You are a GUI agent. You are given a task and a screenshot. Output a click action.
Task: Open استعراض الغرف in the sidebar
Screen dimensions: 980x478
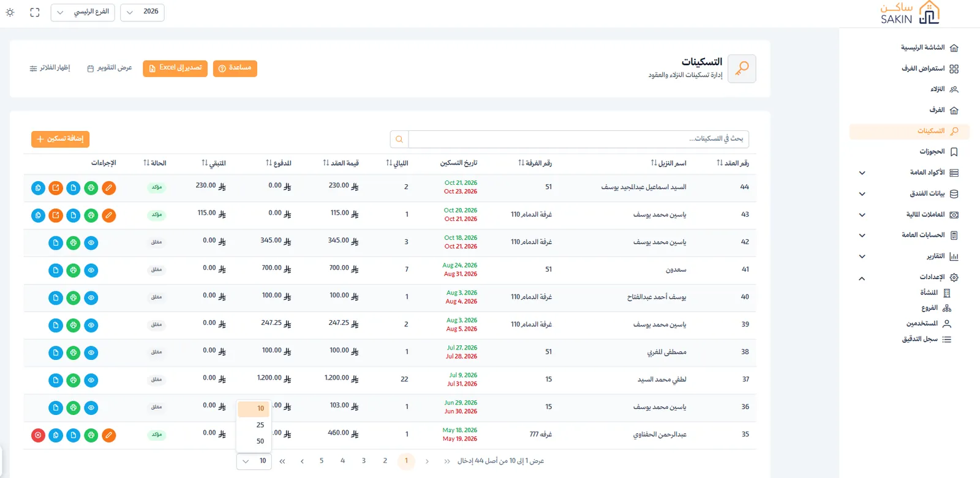coord(910,69)
